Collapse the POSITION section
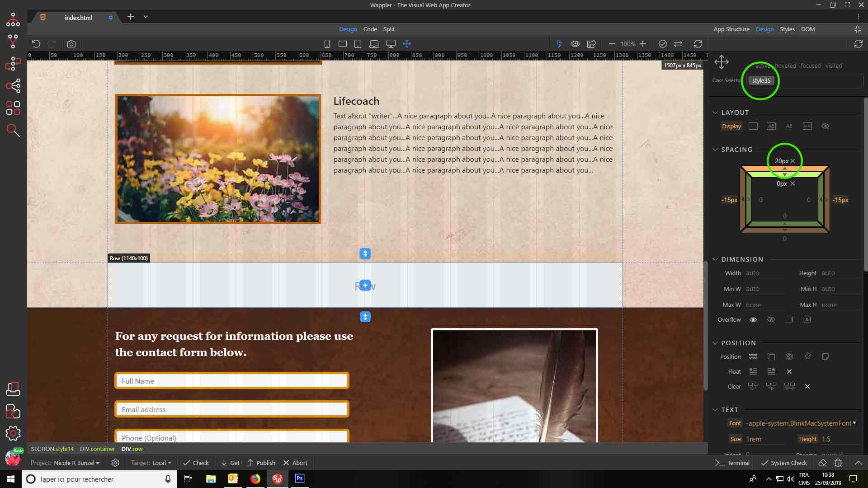This screenshot has width=868, height=488. (x=715, y=343)
